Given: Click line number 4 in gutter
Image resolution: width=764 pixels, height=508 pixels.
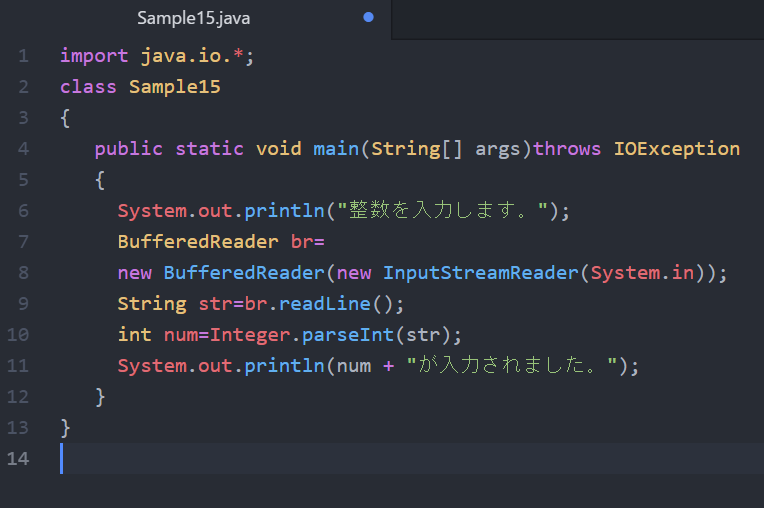Looking at the screenshot, I should pyautogui.click(x=23, y=149).
